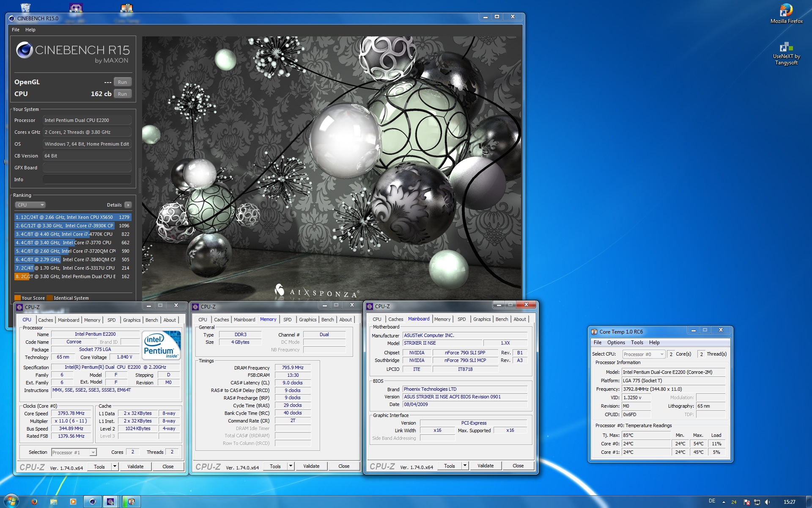Click Close button in CPU-Z Memory window

tap(344, 466)
